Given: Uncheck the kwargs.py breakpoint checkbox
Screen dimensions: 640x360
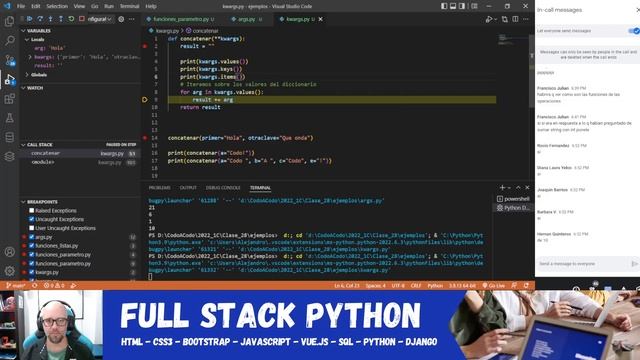Looking at the screenshot, I should click(31, 272).
